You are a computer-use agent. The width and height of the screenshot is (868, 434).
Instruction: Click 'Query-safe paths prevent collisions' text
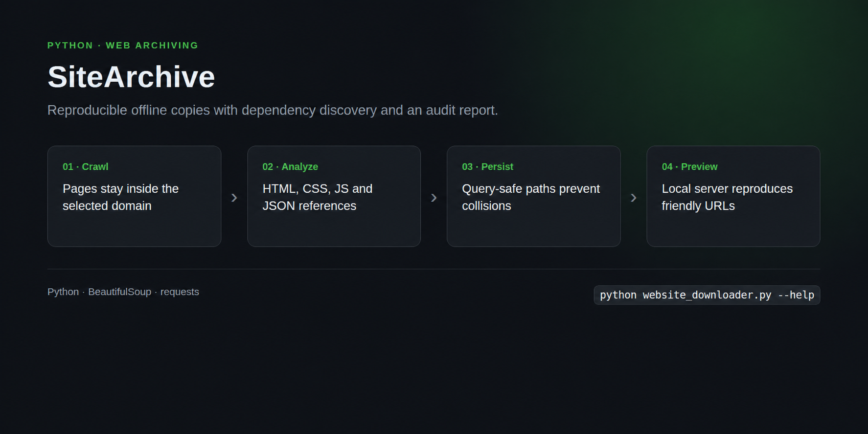(531, 197)
